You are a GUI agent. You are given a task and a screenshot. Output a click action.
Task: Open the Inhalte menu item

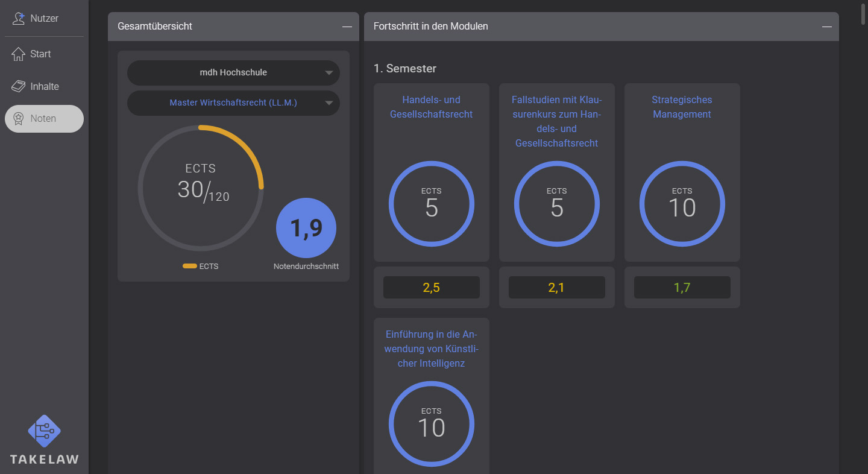[45, 86]
